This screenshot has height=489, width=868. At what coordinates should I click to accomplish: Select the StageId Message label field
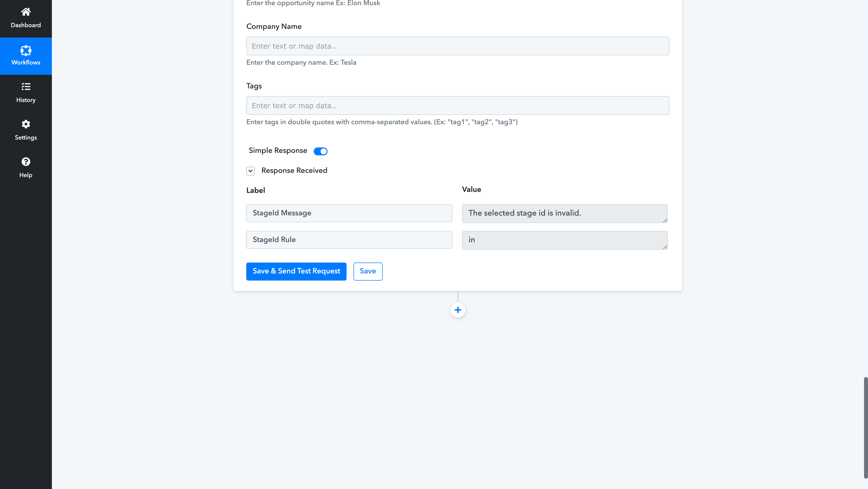tap(349, 213)
